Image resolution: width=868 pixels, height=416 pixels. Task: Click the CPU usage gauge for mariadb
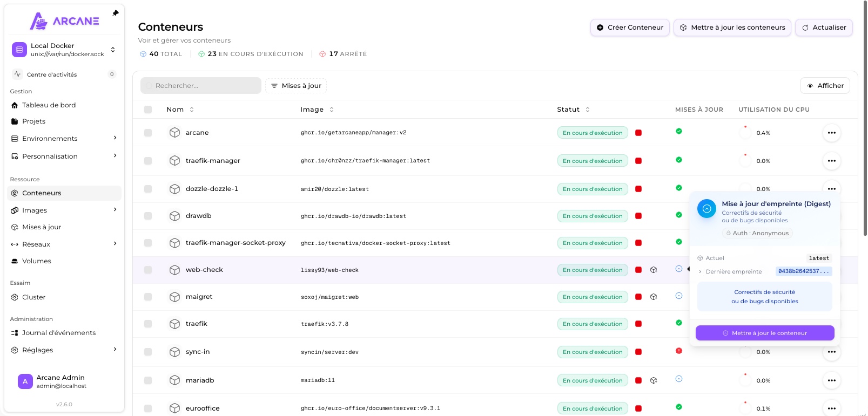pyautogui.click(x=745, y=380)
